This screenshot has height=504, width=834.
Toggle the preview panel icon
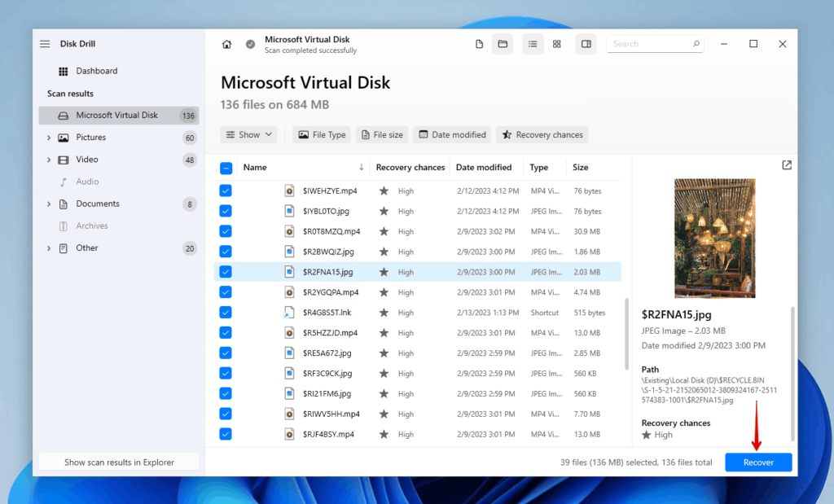click(586, 43)
